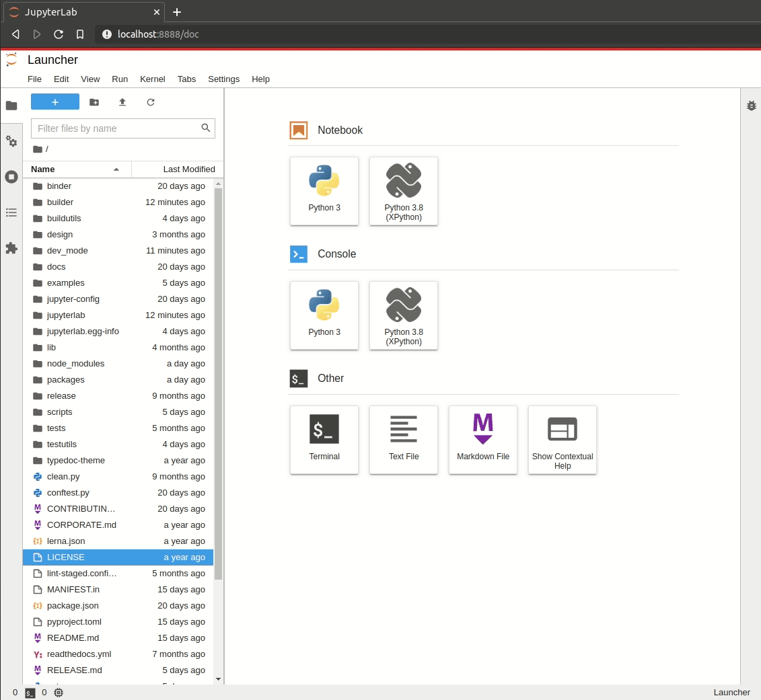This screenshot has height=700, width=761.
Task: Open the Kernel menu
Action: coord(153,79)
